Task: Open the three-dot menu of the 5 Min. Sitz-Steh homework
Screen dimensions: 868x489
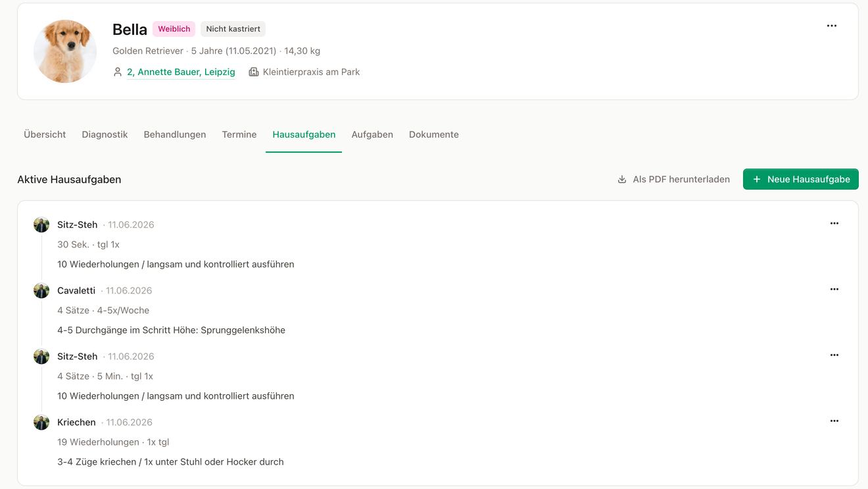Action: (x=834, y=355)
